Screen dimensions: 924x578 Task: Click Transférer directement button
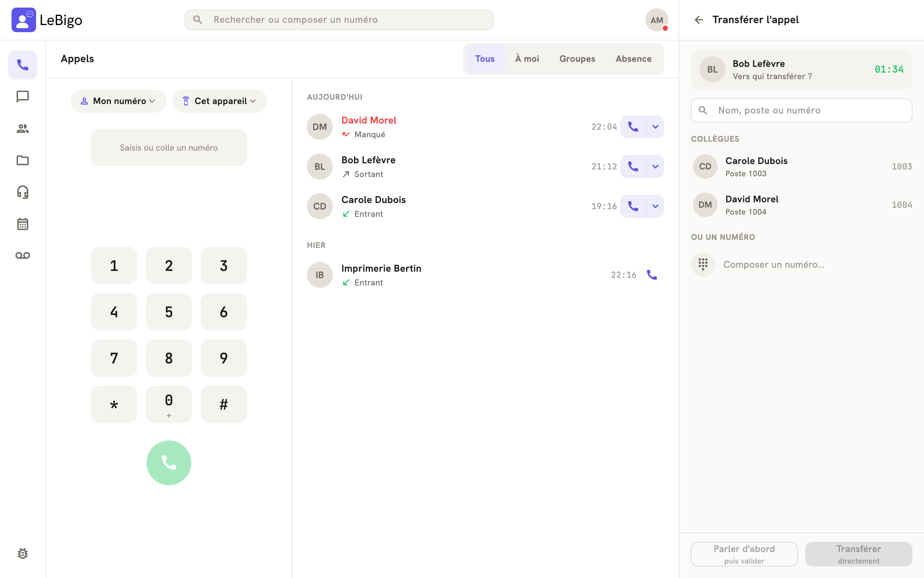click(859, 554)
